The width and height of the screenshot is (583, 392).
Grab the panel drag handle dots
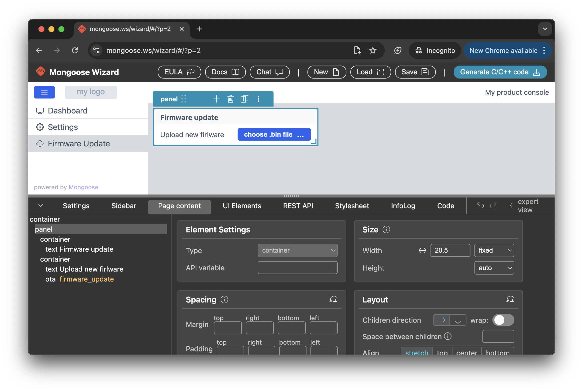tap(184, 99)
